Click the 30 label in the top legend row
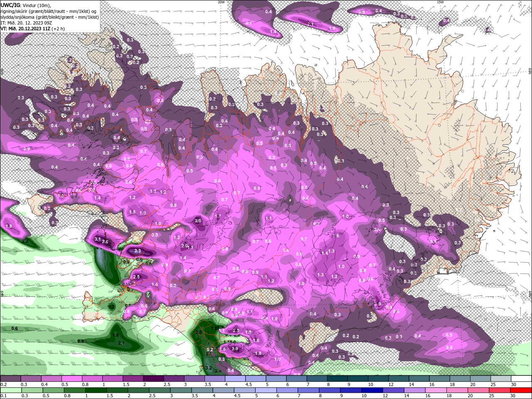The height and width of the screenshot is (399, 532). (x=514, y=384)
